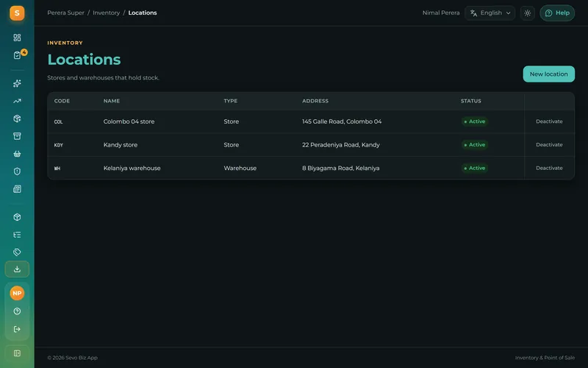Click the New location button
Viewport: 588px width, 368px height.
(x=548, y=74)
